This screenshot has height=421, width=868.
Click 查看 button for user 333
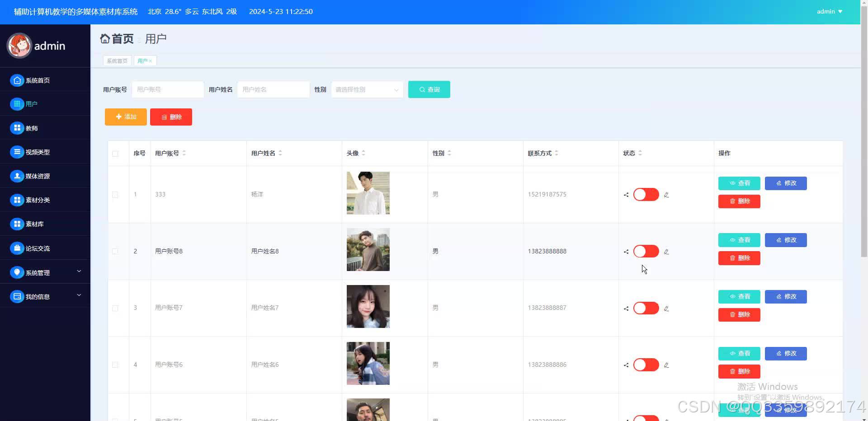pyautogui.click(x=739, y=183)
